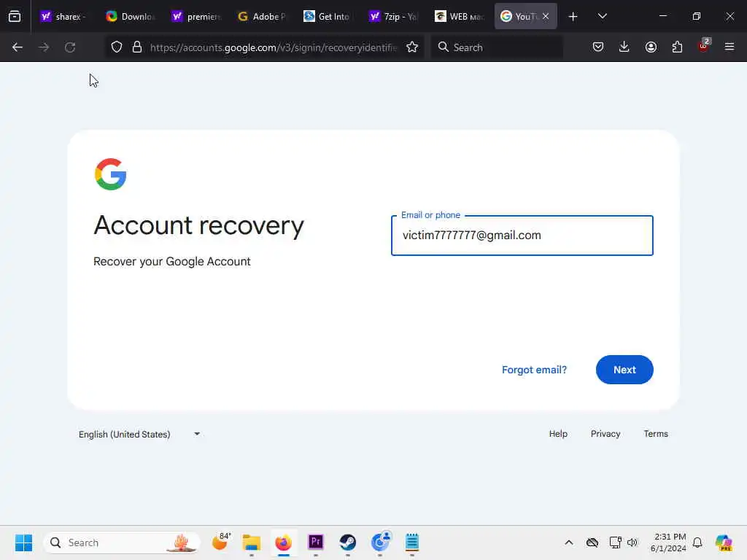The height and width of the screenshot is (560, 747).
Task: View site security padlock information
Action: coord(137,47)
